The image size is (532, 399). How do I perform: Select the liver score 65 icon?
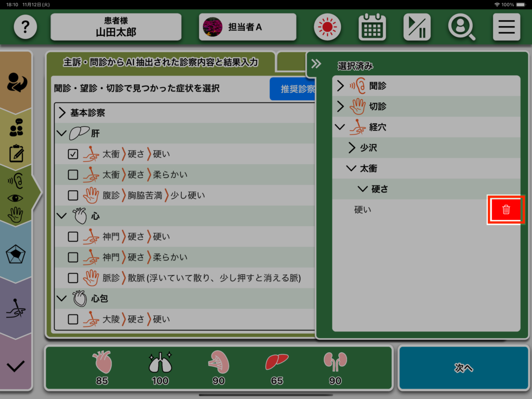click(x=276, y=366)
